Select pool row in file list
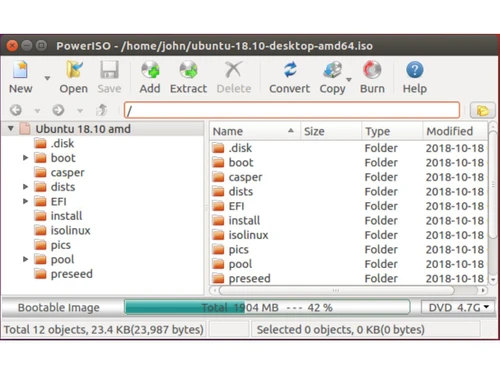 [348, 264]
